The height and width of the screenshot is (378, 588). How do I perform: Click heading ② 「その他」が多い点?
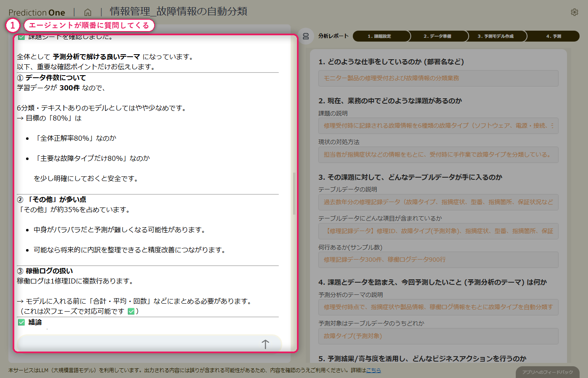[x=51, y=199]
